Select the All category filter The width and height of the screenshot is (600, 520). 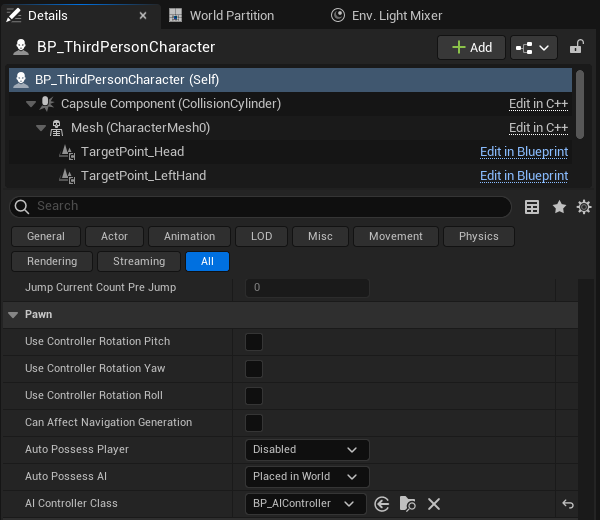(x=207, y=261)
